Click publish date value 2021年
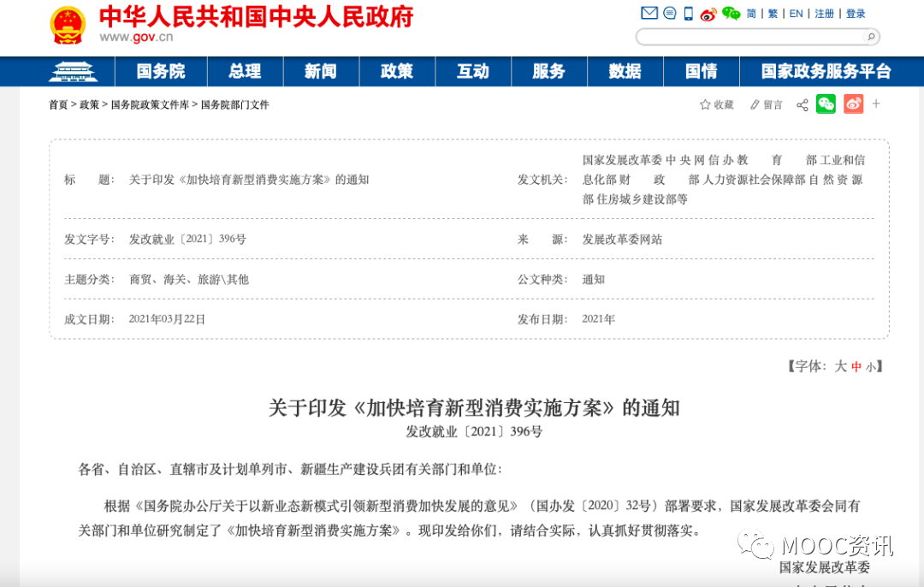The image size is (924, 587). coord(598,319)
